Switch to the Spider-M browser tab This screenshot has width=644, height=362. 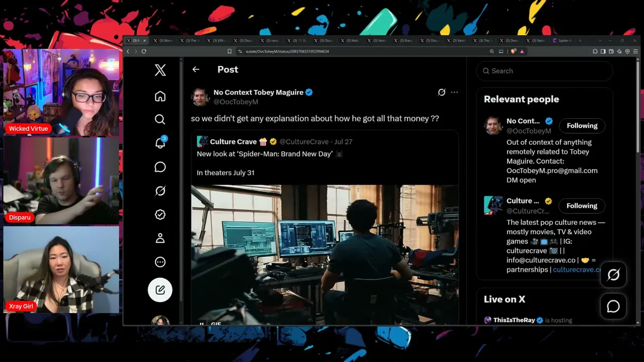(x=561, y=40)
